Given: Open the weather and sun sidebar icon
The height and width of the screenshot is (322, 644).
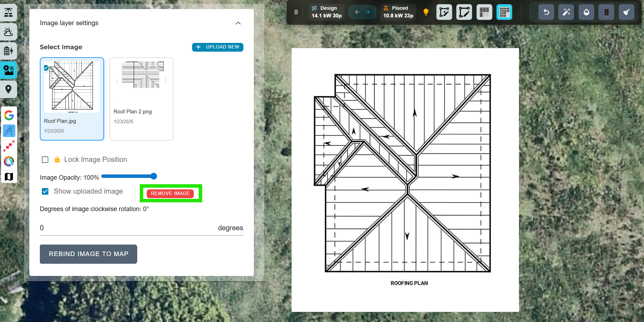Looking at the screenshot, I should pyautogui.click(x=8, y=32).
